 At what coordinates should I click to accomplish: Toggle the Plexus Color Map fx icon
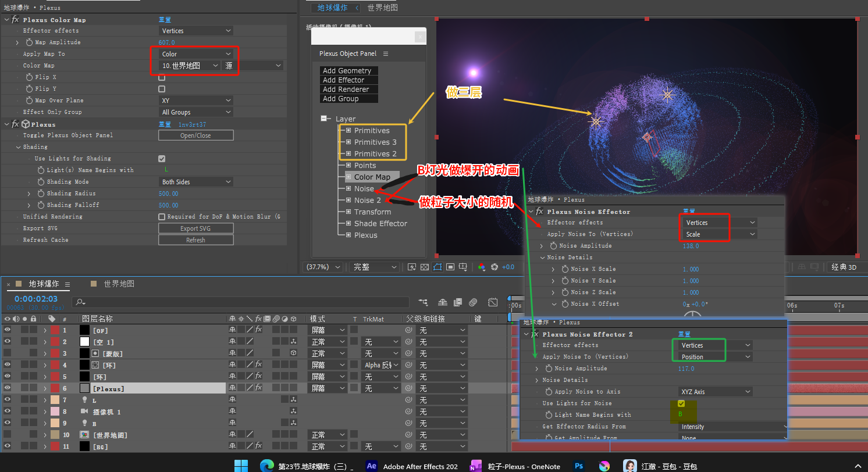pos(15,20)
